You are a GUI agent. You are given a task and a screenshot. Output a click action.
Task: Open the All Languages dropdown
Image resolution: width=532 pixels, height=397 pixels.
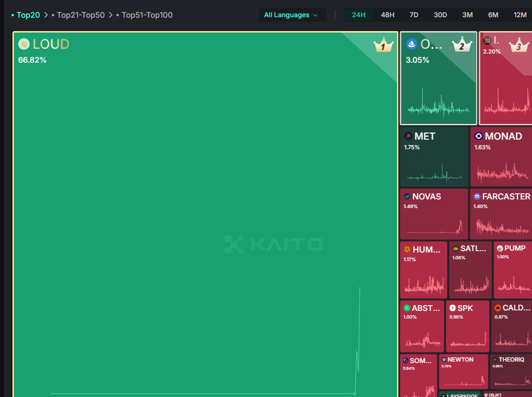pyautogui.click(x=293, y=15)
